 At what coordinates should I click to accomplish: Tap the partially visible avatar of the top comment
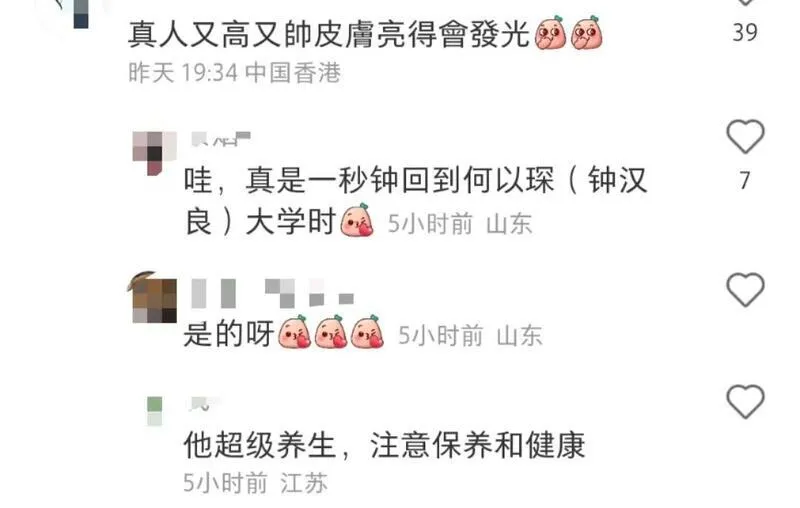tap(77, 14)
